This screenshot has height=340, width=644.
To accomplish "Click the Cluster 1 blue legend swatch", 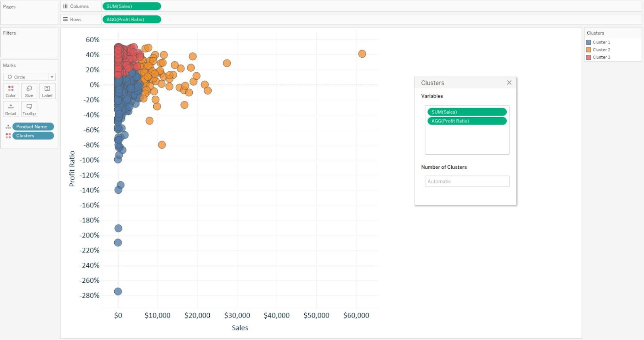I will pyautogui.click(x=588, y=42).
